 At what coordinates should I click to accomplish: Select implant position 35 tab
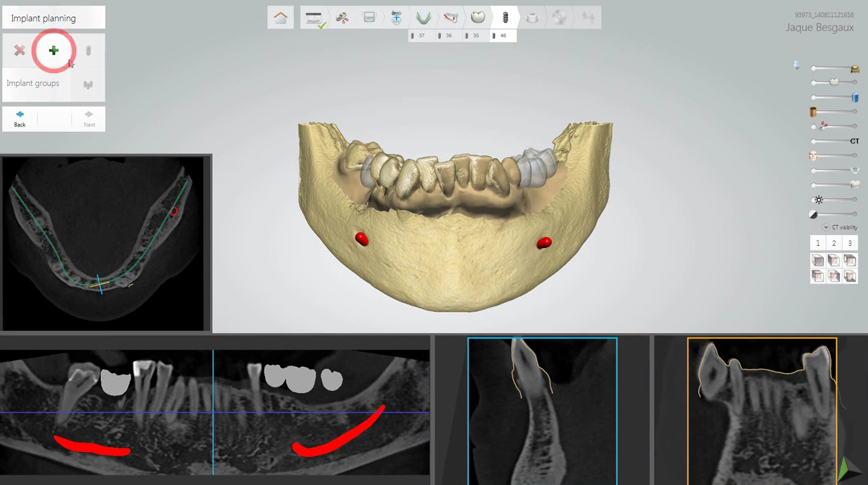(x=474, y=36)
